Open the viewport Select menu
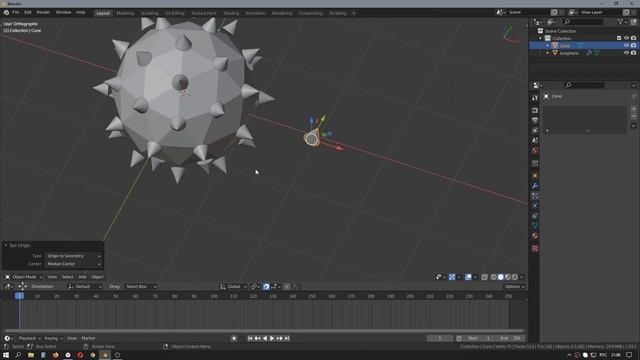This screenshot has height=360, width=640. point(67,277)
